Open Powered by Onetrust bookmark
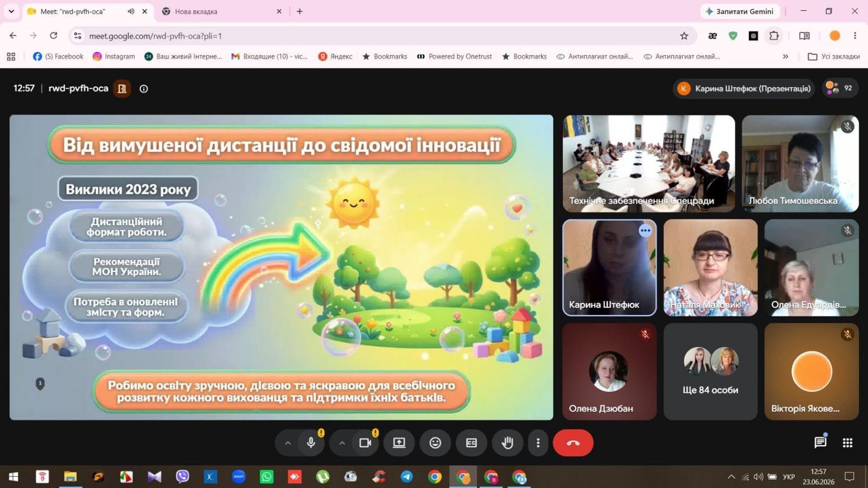Screen dimensions: 868x488 pos(455,56)
